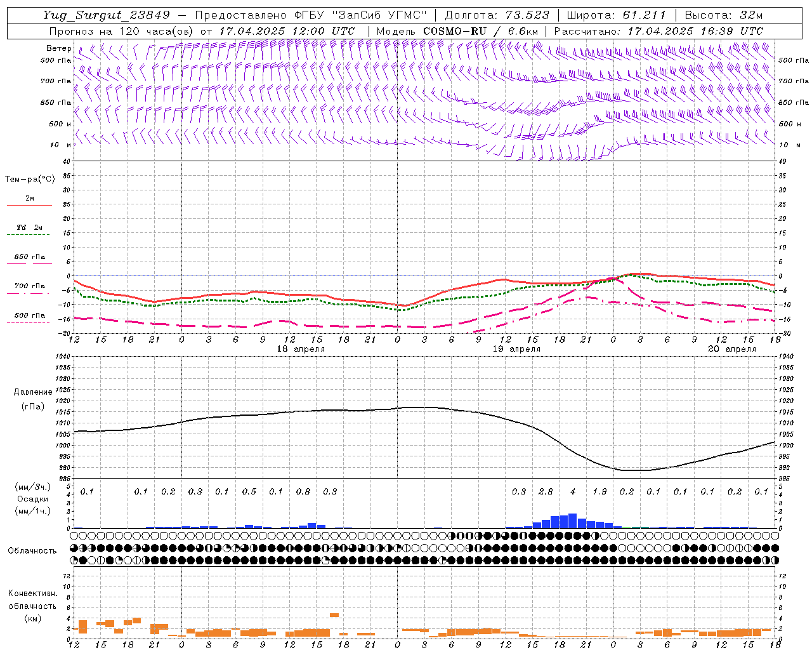Click the "Давление" pressure panel label
The width and height of the screenshot is (812, 650).
(x=33, y=392)
